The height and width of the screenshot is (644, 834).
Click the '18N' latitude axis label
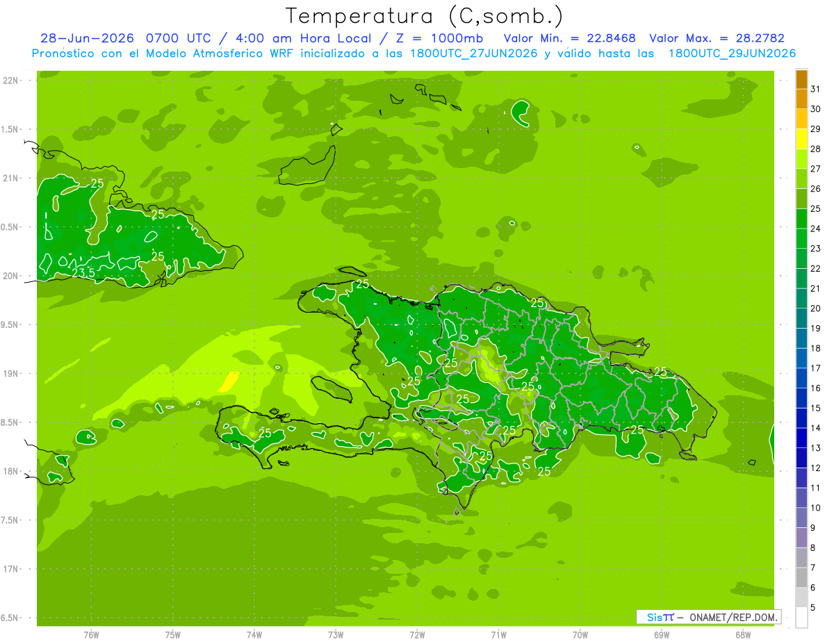[11, 471]
